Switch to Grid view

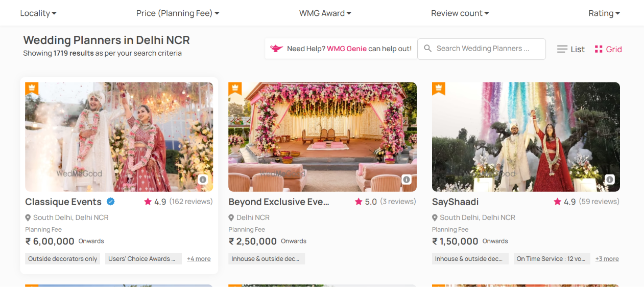coord(608,49)
